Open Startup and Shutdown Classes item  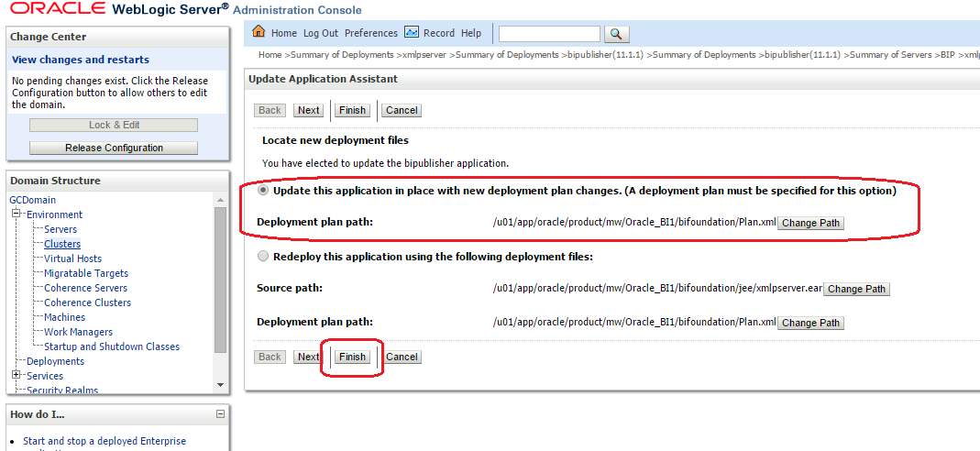pos(112,346)
